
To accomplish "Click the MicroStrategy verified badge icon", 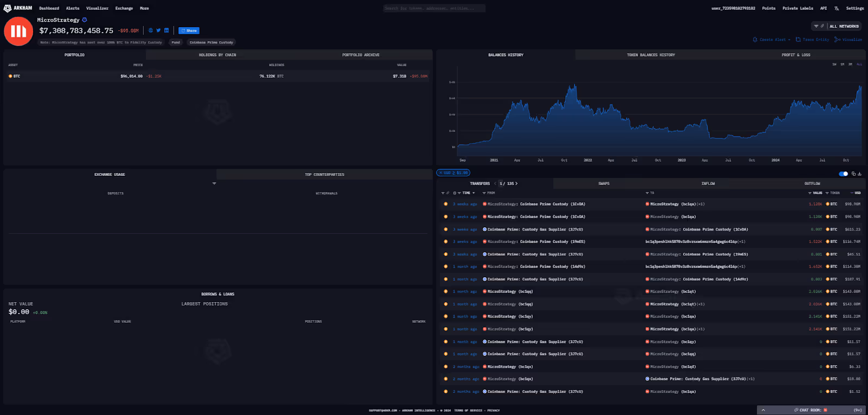I will pos(84,20).
